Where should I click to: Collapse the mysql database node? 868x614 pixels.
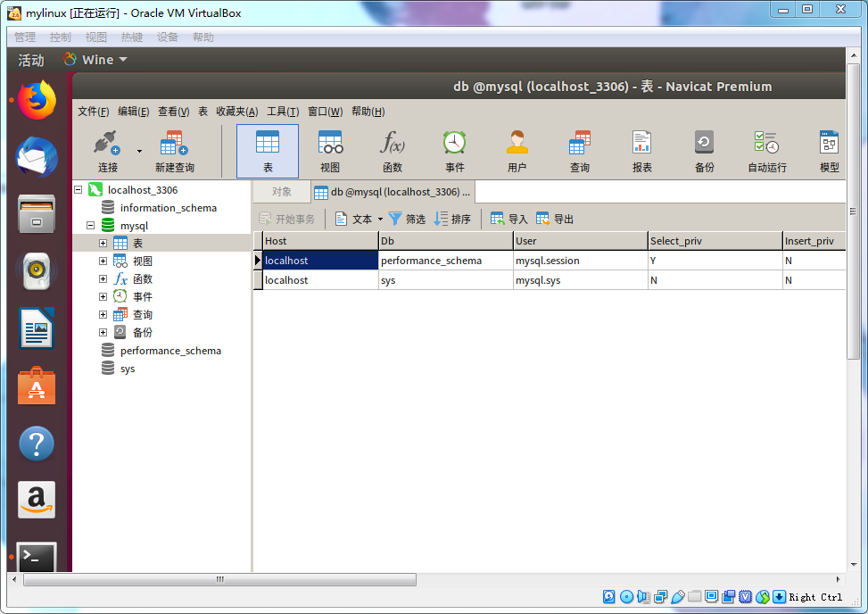pos(91,226)
